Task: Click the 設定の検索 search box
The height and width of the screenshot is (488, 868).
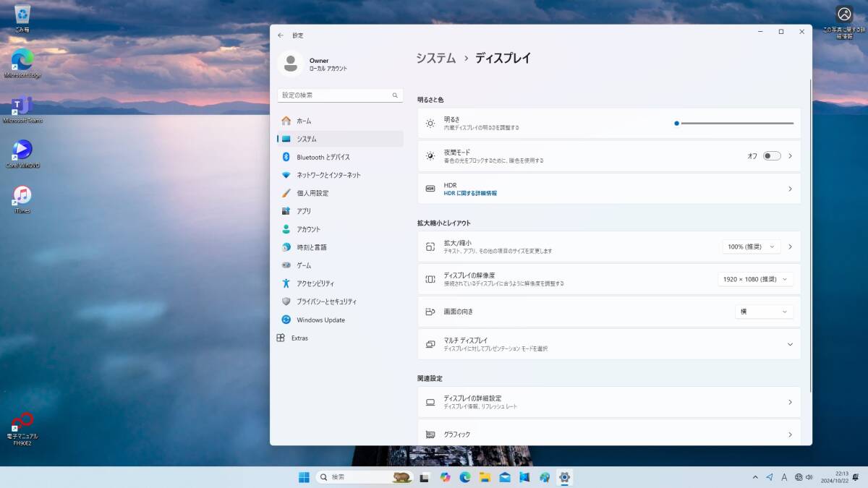Action: pyautogui.click(x=340, y=95)
